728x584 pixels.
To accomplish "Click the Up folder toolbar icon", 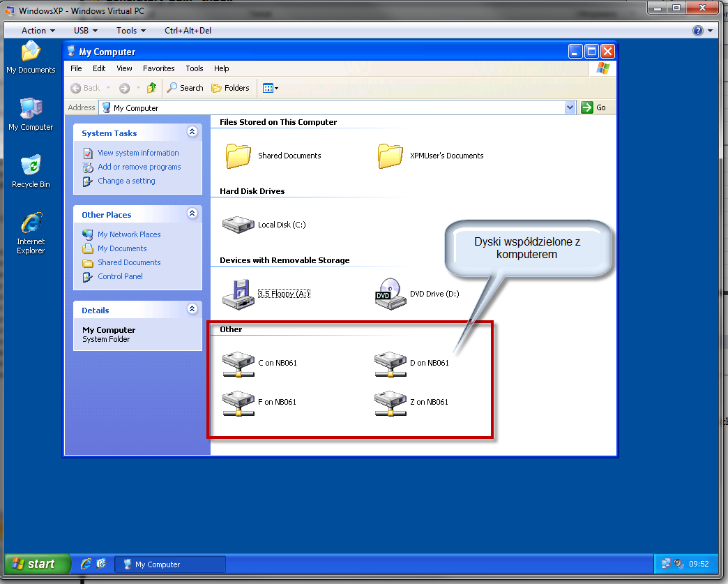I will pyautogui.click(x=152, y=88).
